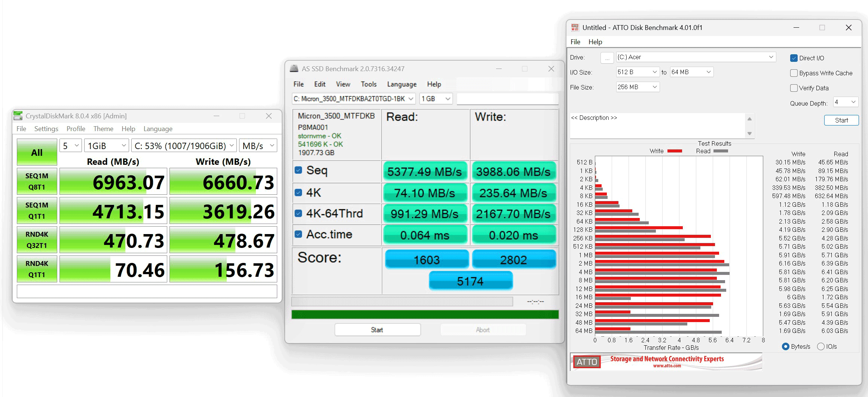Open CrystalDiskMark Theme menu
The height and width of the screenshot is (397, 868).
tap(103, 129)
